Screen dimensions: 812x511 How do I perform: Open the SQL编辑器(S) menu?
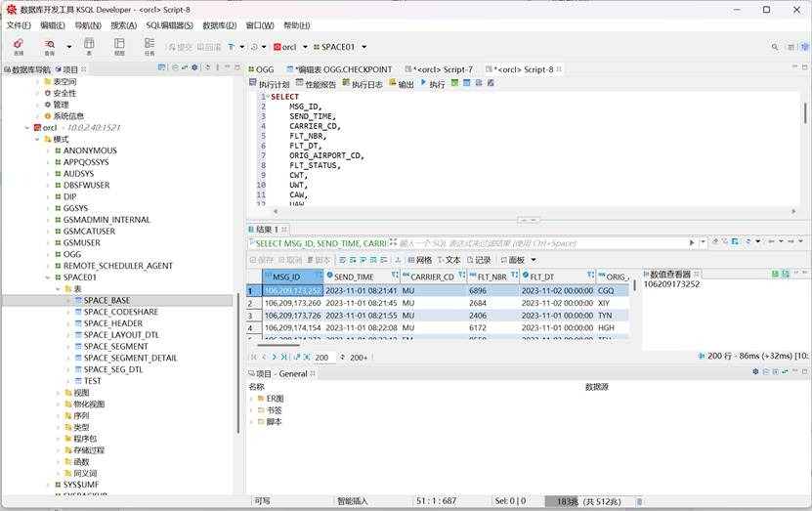pyautogui.click(x=169, y=24)
